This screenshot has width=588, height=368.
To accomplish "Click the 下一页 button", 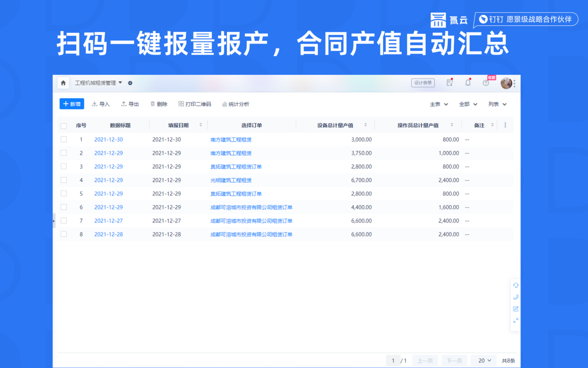I will pyautogui.click(x=454, y=361).
